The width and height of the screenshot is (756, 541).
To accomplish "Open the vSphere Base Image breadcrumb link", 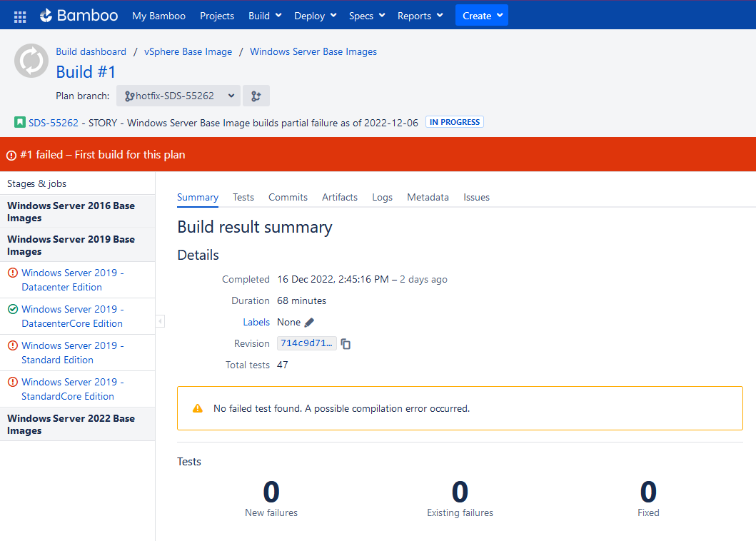I will click(x=188, y=51).
